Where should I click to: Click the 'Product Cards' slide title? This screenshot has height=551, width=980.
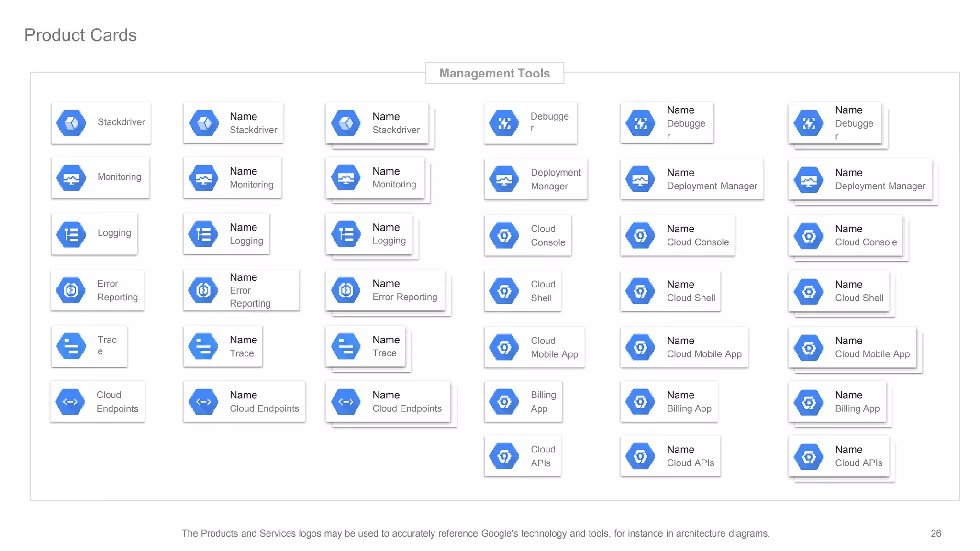pyautogui.click(x=80, y=35)
